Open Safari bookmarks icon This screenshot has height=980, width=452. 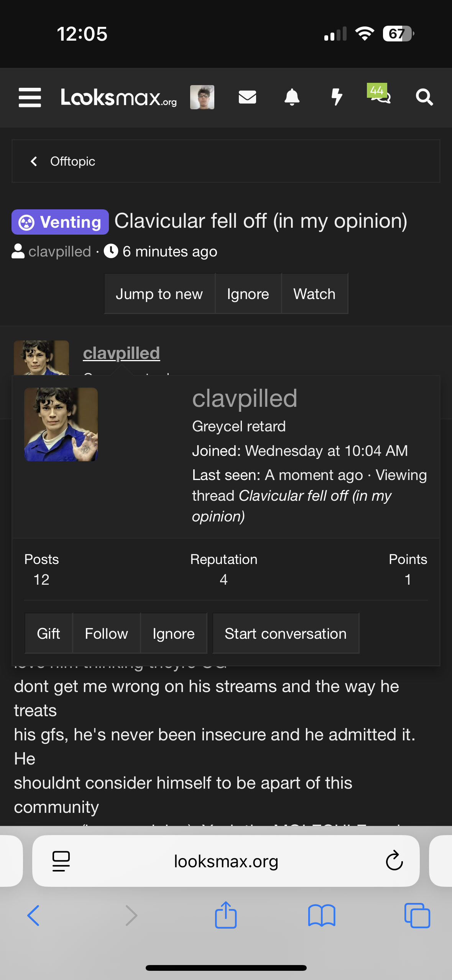click(x=321, y=915)
